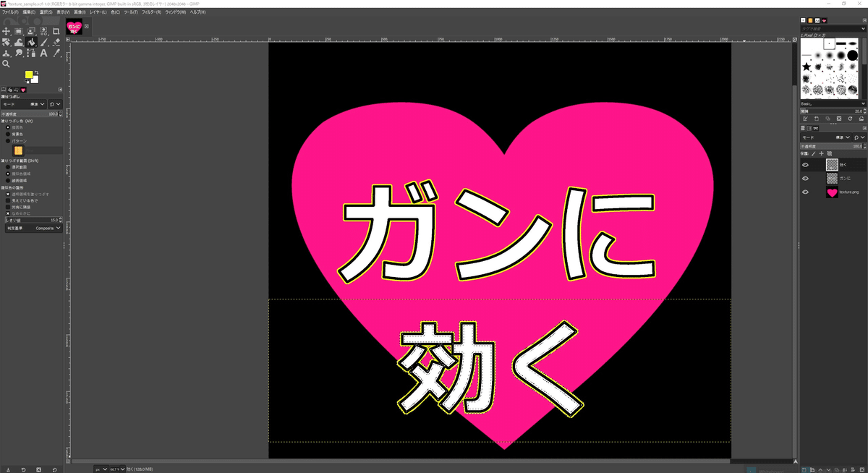Open the layers mode switcher dropdown

859,137
